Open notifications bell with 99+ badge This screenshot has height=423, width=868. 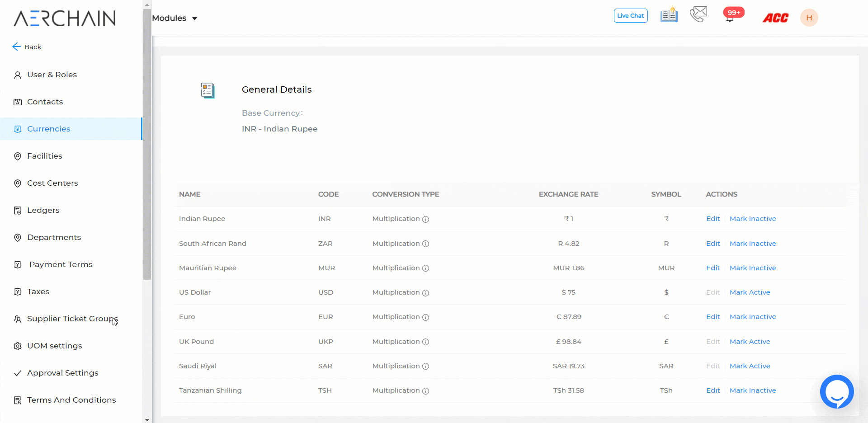point(733,15)
